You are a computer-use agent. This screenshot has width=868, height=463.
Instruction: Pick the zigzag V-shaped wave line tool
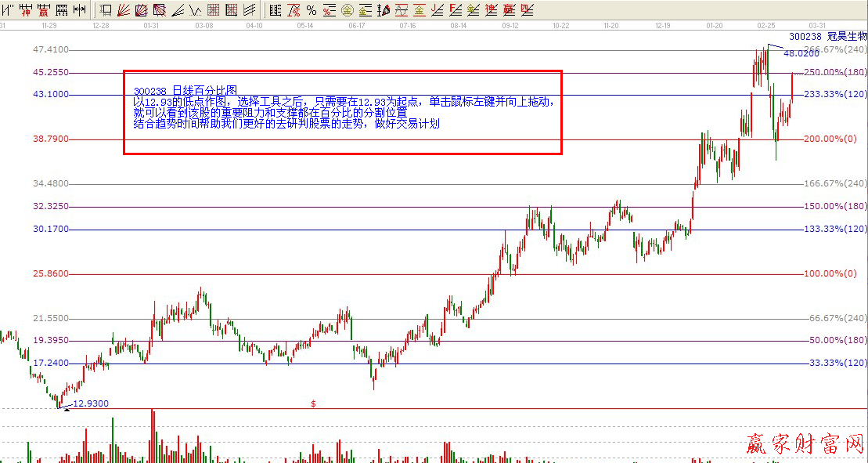coord(195,10)
